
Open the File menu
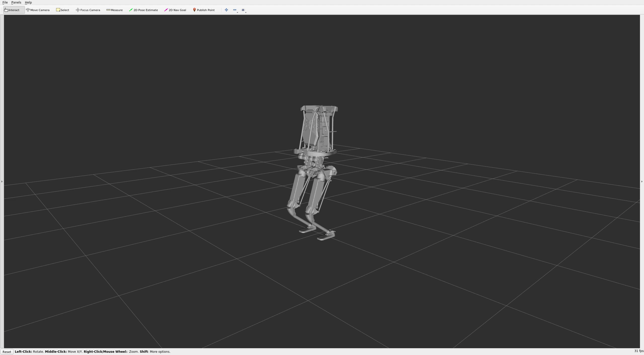5,3
